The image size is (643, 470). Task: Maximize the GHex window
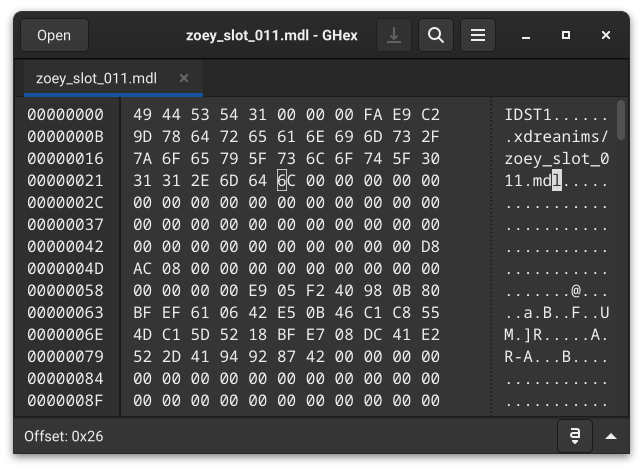click(566, 36)
